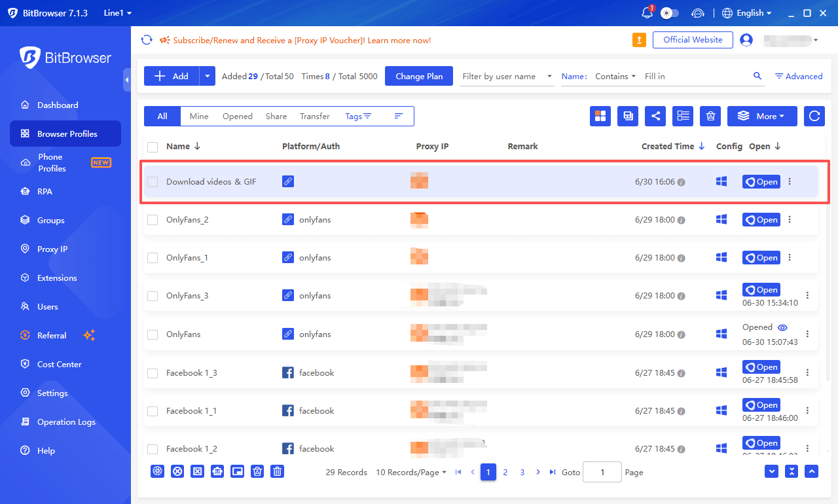Viewport: 838px width, 504px height.
Task: Click the user account avatar icon
Action: click(746, 40)
